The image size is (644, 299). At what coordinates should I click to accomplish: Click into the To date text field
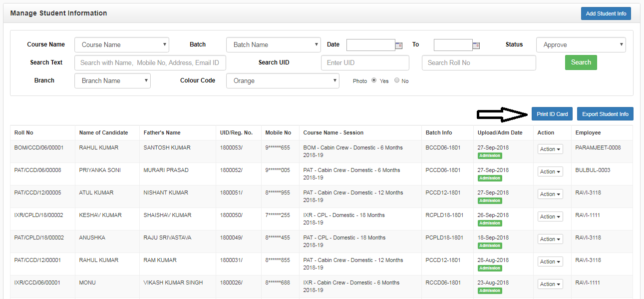click(x=453, y=45)
